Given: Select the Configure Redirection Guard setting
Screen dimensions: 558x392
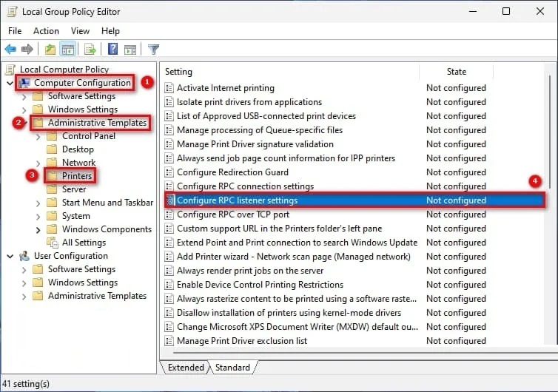Looking at the screenshot, I should pos(232,172).
